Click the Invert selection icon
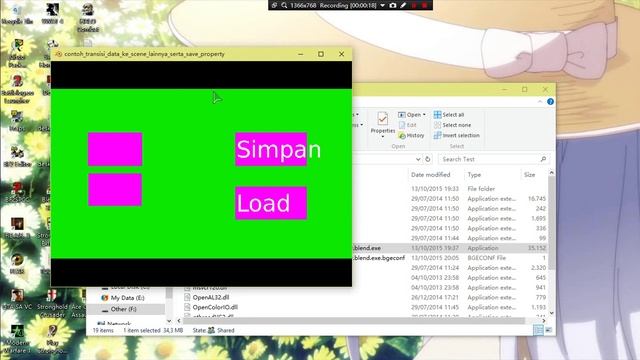 point(437,135)
